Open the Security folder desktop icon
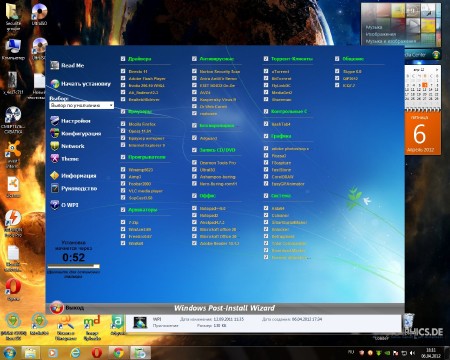 13,17
